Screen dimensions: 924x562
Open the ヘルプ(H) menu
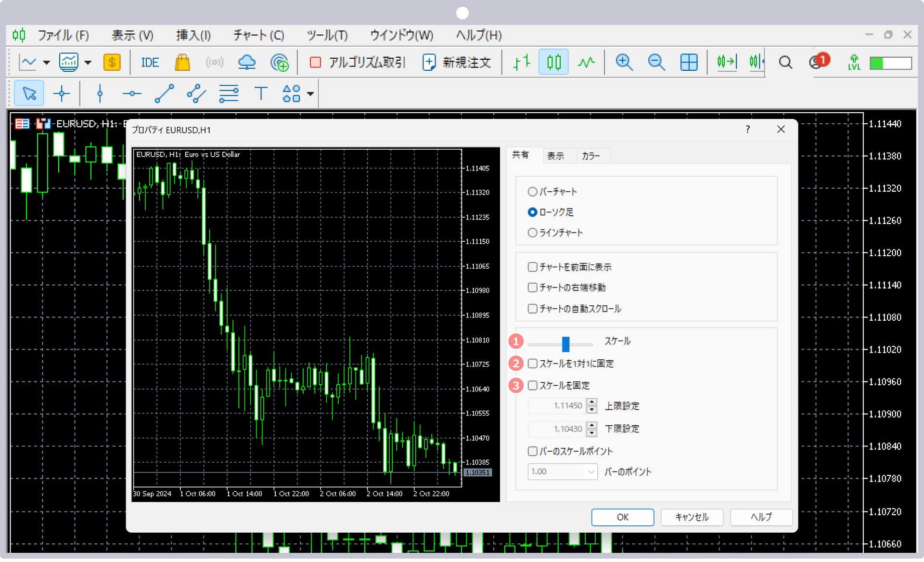tap(479, 35)
